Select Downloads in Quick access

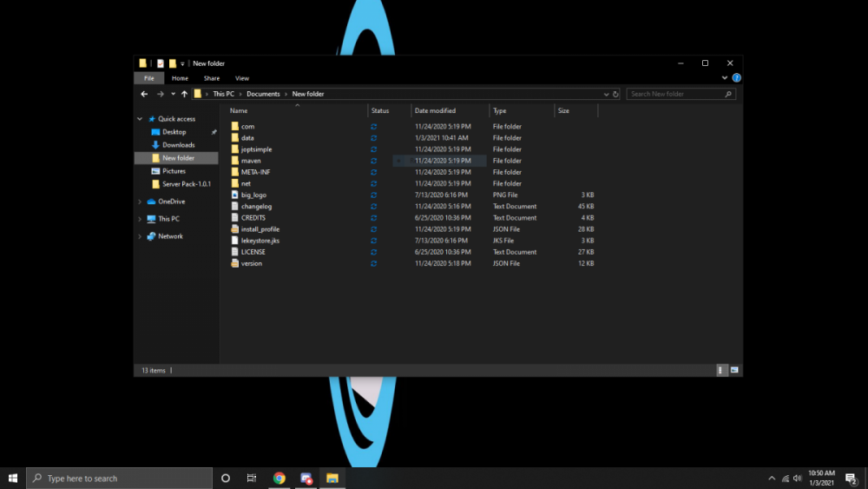pyautogui.click(x=178, y=145)
